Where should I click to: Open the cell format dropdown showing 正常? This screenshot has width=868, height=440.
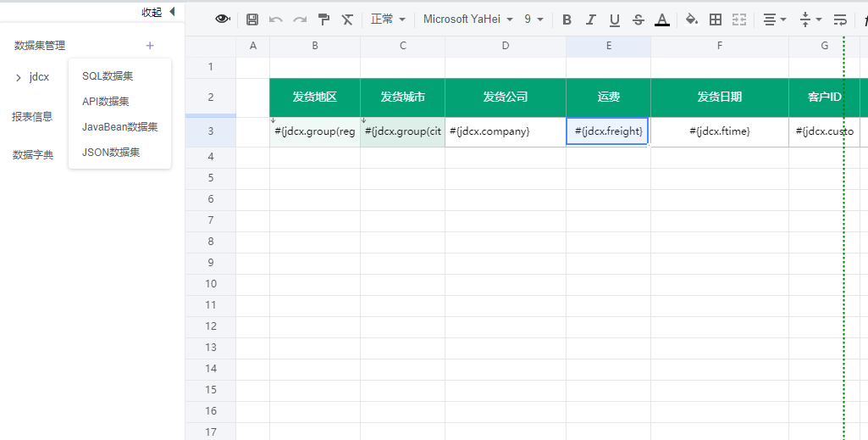tap(388, 19)
